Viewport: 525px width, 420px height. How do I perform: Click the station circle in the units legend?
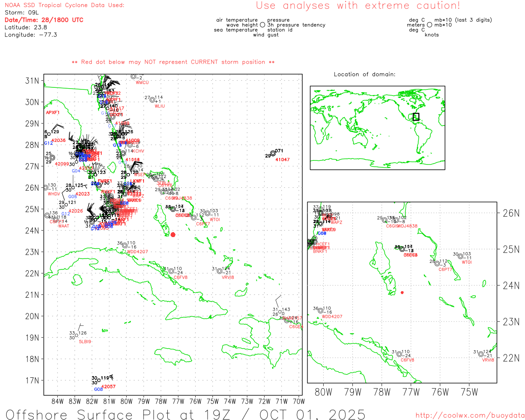429,25
